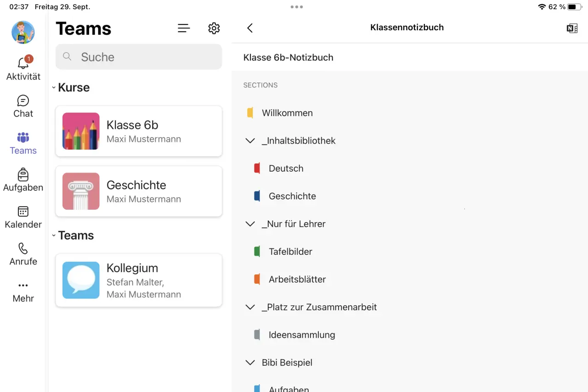This screenshot has width=588, height=392.
Task: Collapse the _Platz zur Zusammenarbeit section
Action: coord(250,307)
